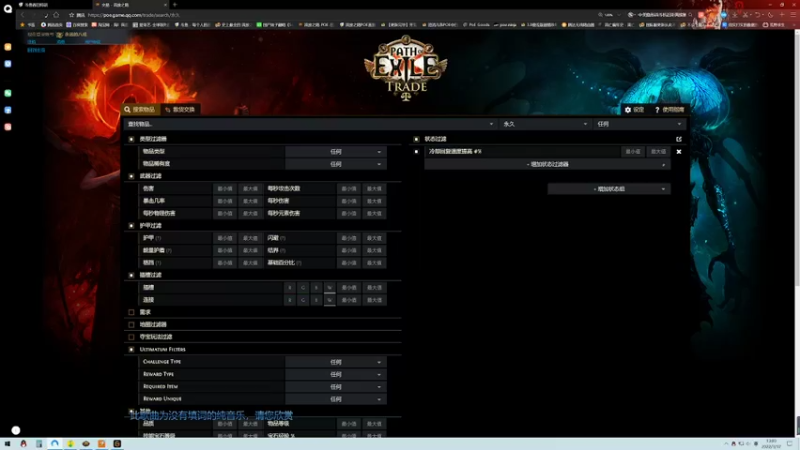Viewport: 800px width, 450px height.
Task: Click the sockets row green G box
Action: tap(303, 288)
